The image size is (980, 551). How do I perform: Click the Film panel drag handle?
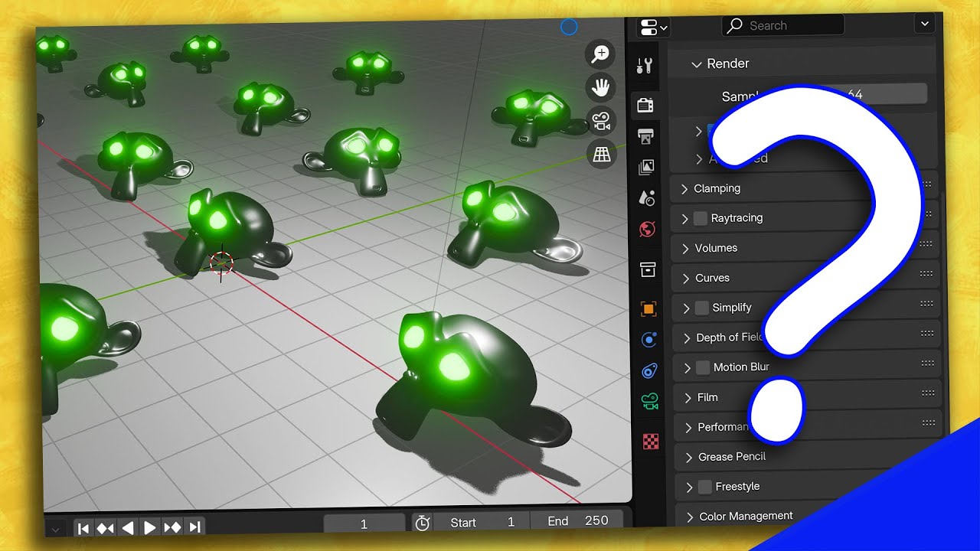[x=928, y=393]
